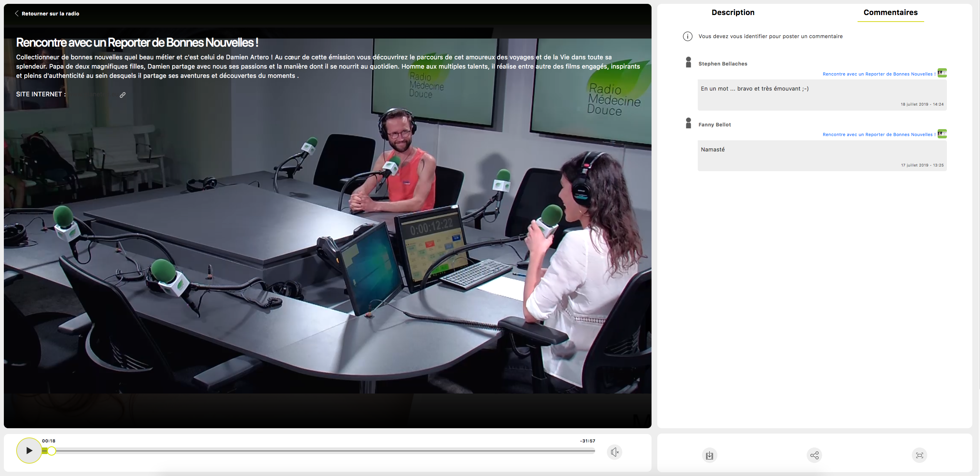980x476 pixels.
Task: Open episode link in Fanny Bellot comment
Action: coord(879,135)
